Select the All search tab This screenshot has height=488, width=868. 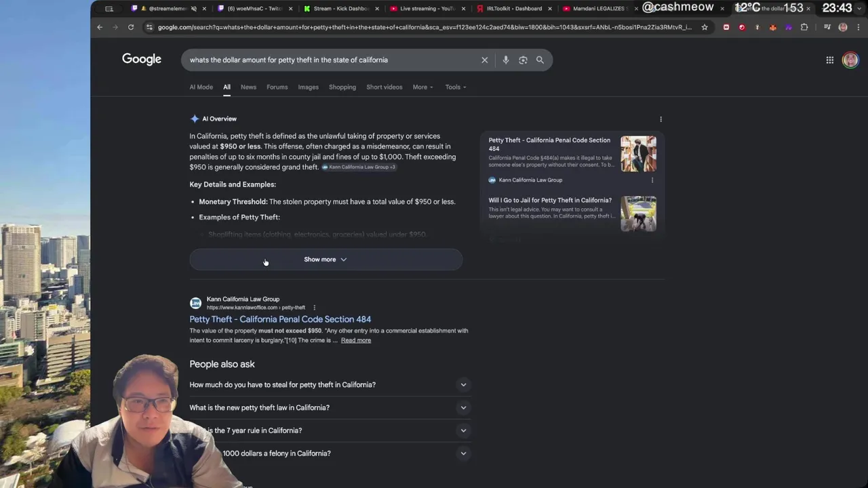[226, 87]
